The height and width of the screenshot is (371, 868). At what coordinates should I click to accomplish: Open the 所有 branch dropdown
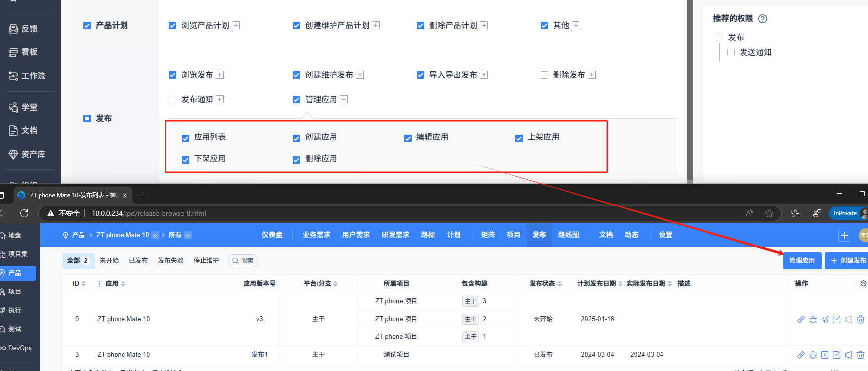tap(188, 235)
